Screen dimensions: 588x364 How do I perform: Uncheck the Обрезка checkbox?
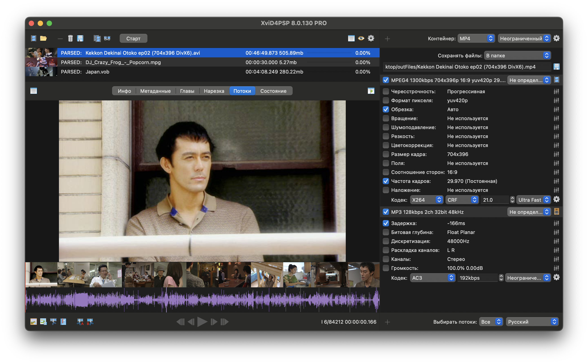[386, 109]
